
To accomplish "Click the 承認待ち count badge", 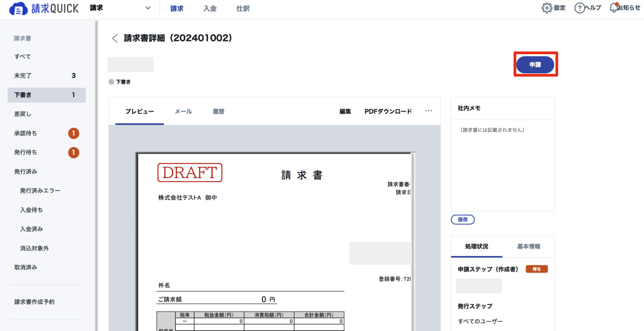I will [x=74, y=133].
